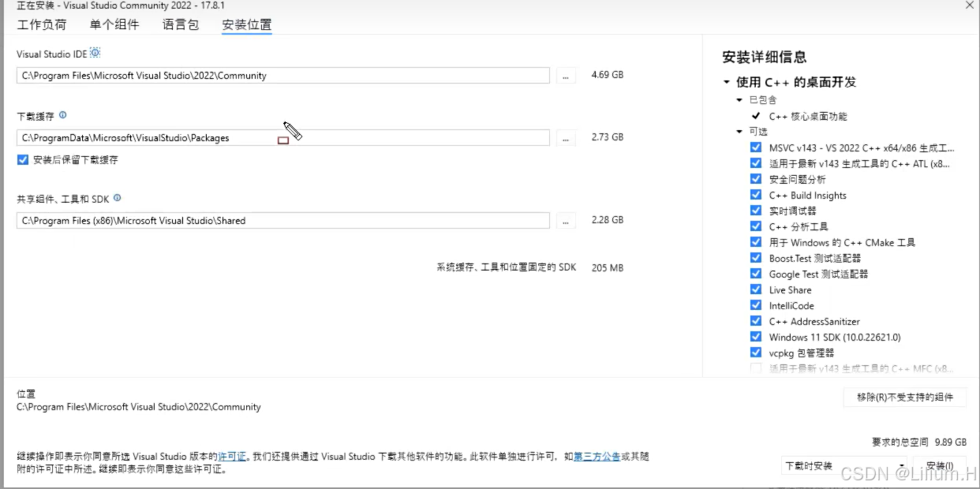This screenshot has height=489, width=980.
Task: Click 移除(R)不受支持的组件 button
Action: click(904, 397)
